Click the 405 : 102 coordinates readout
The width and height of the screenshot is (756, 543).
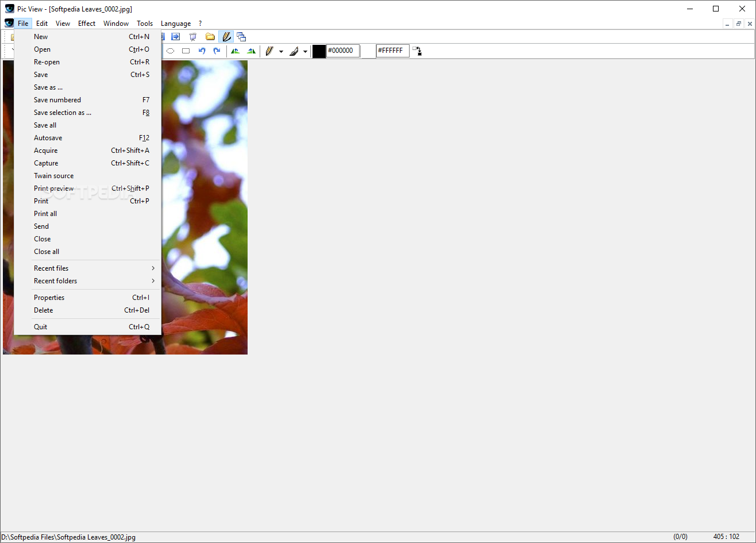[726, 537]
